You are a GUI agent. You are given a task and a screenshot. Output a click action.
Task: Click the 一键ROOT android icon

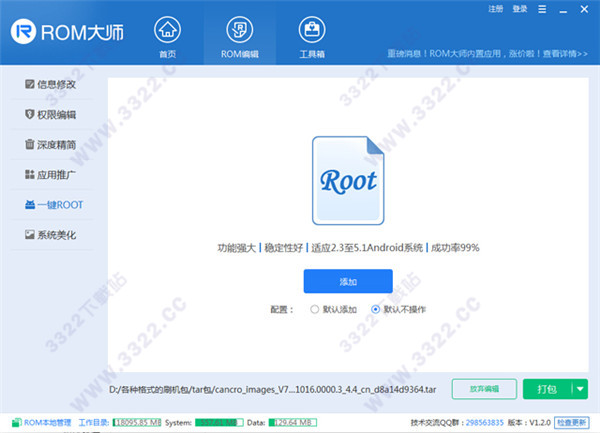(x=30, y=205)
